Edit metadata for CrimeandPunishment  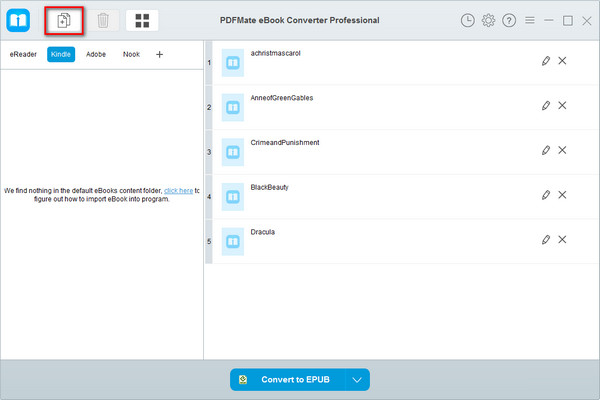click(x=546, y=150)
